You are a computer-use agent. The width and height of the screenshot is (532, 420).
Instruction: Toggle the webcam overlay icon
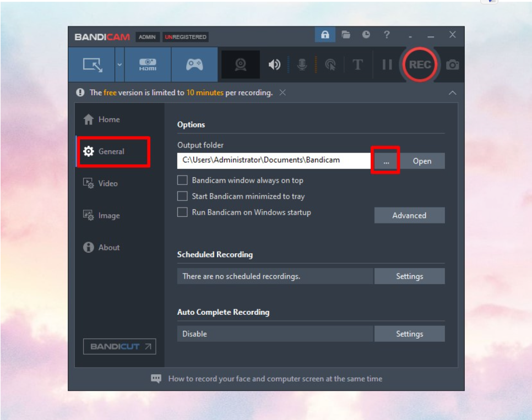tap(241, 64)
